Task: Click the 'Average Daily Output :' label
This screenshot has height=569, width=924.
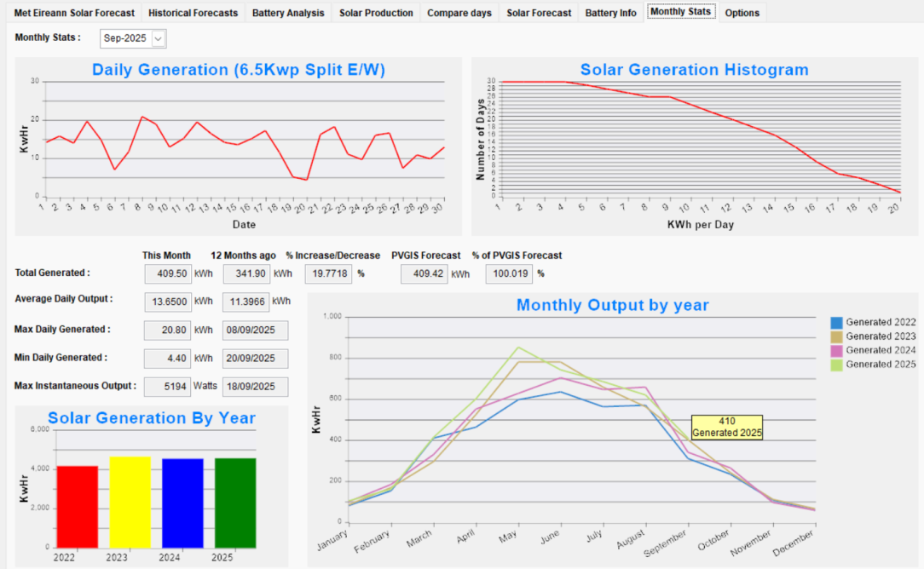Action: tap(64, 299)
